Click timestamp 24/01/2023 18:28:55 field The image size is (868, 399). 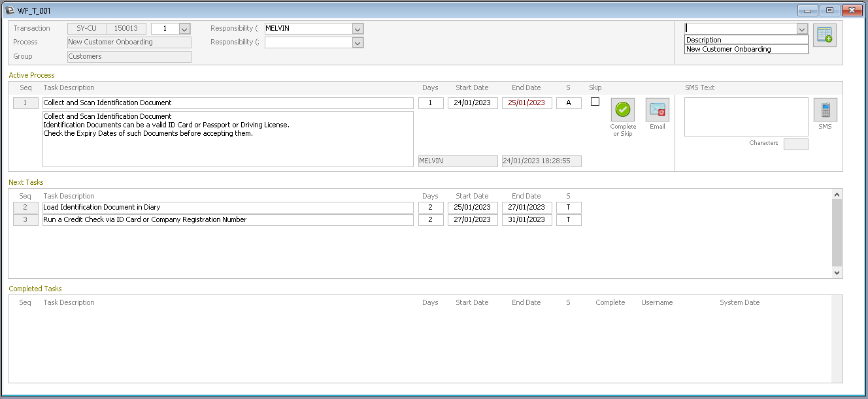click(541, 161)
